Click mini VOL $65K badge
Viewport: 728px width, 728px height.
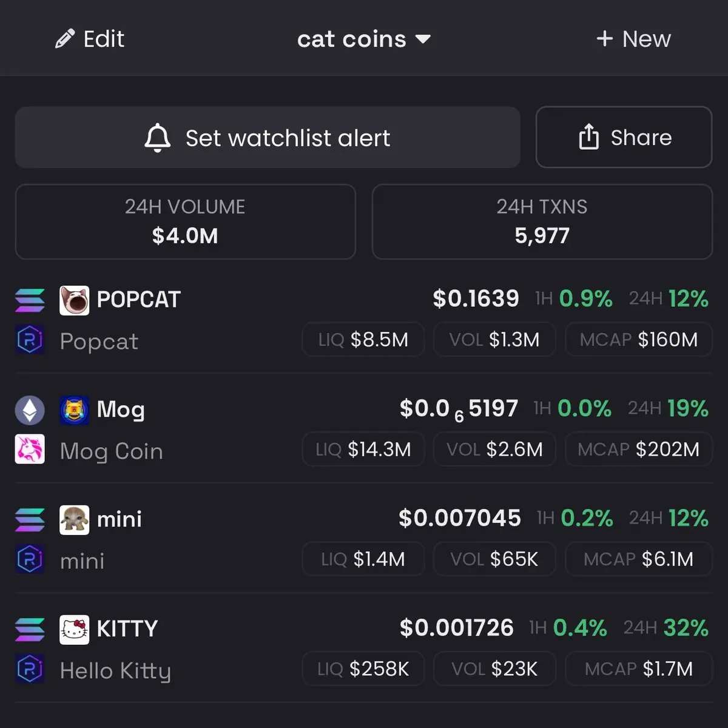[494, 559]
